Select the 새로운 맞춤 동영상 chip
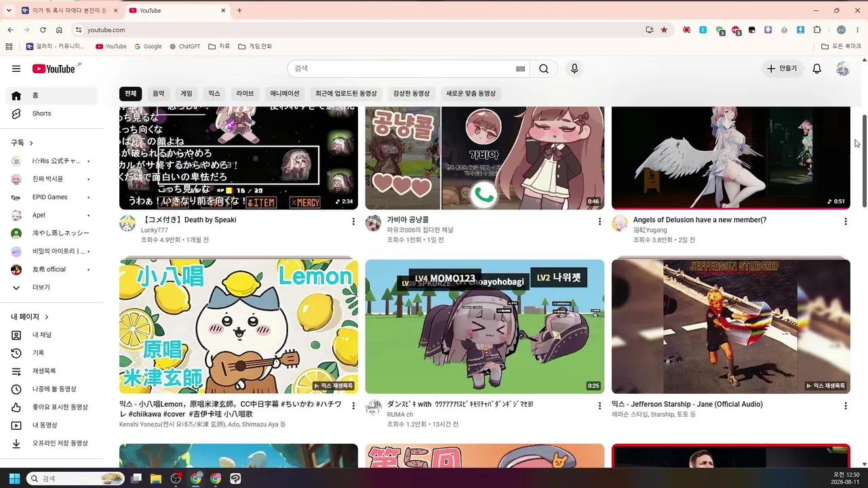The height and width of the screenshot is (488, 868). 471,94
